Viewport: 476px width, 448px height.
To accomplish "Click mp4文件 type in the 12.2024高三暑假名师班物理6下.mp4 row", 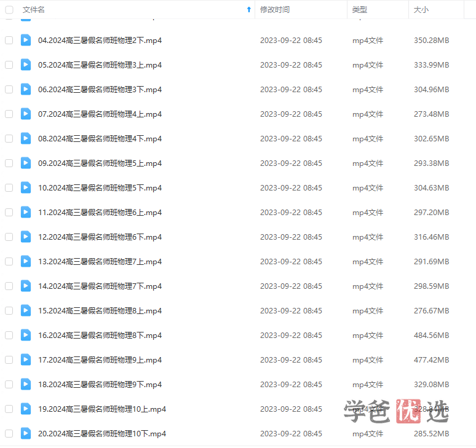I will [x=368, y=237].
